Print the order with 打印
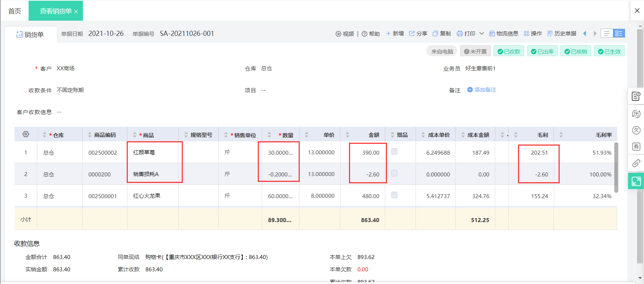Screen dimensions: 644x284 (466, 34)
